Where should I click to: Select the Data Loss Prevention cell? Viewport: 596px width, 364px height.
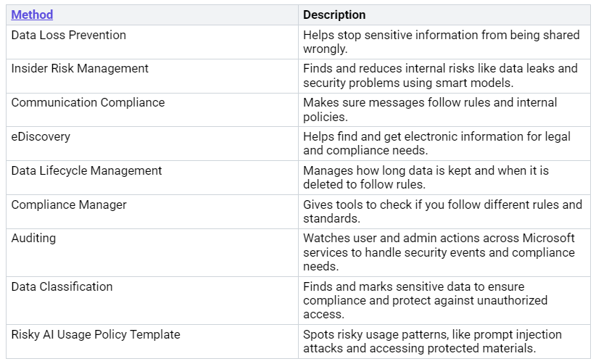coord(69,35)
